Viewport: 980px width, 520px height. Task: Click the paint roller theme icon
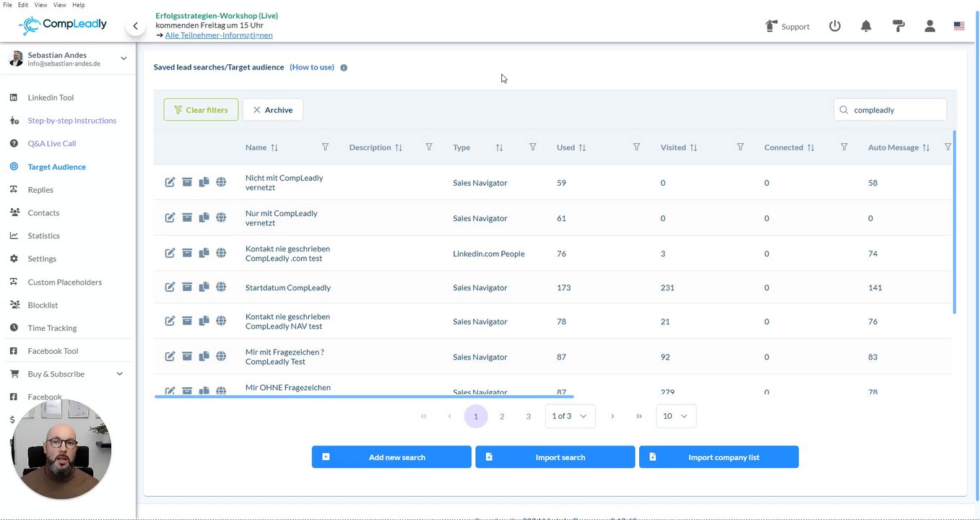[898, 26]
